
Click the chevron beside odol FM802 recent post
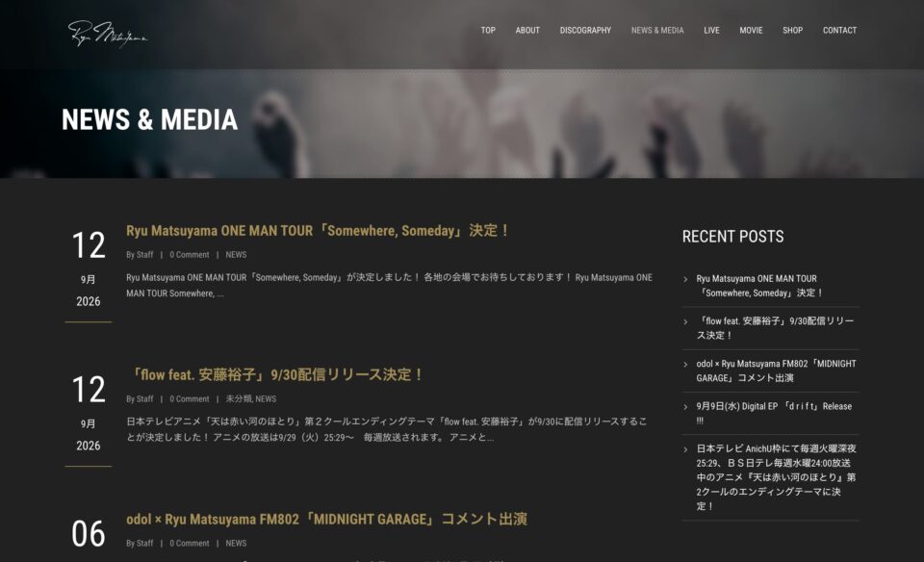click(x=685, y=364)
